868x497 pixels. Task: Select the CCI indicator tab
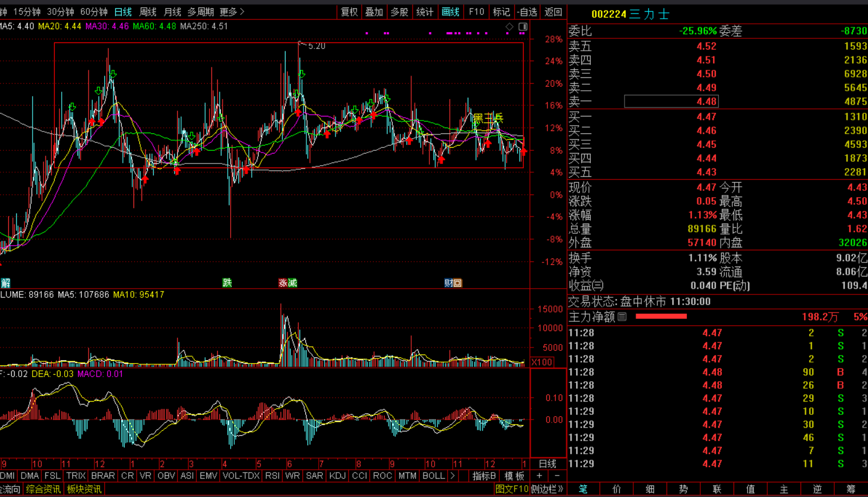tap(359, 476)
